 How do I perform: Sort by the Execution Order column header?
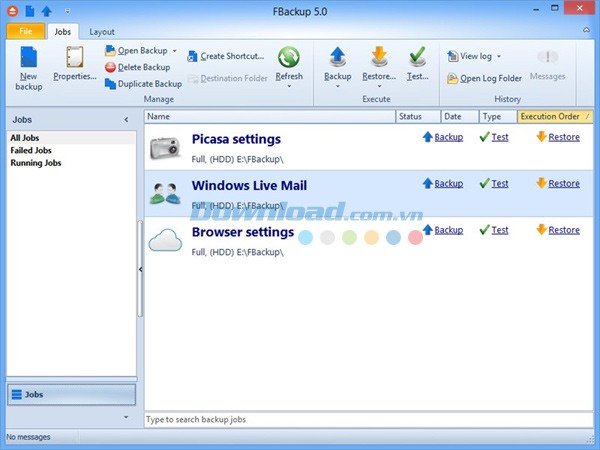(555, 117)
